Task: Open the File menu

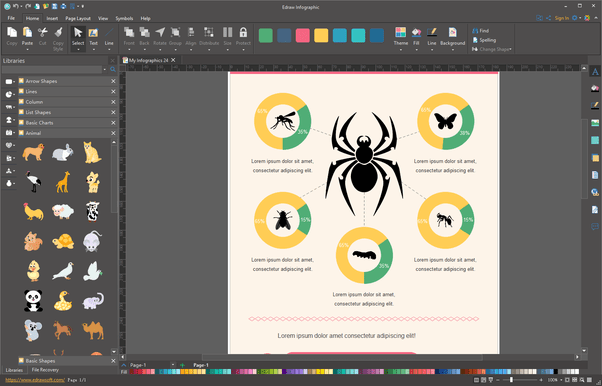Action: pyautogui.click(x=11, y=18)
